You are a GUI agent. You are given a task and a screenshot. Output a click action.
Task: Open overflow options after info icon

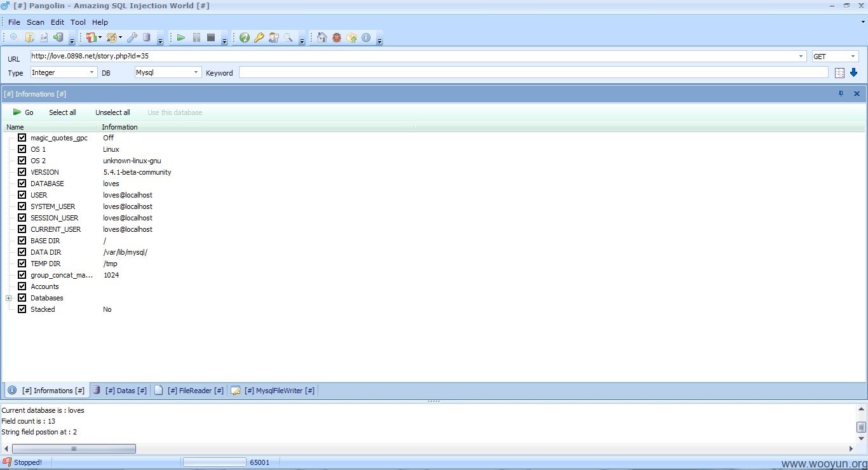pos(379,40)
